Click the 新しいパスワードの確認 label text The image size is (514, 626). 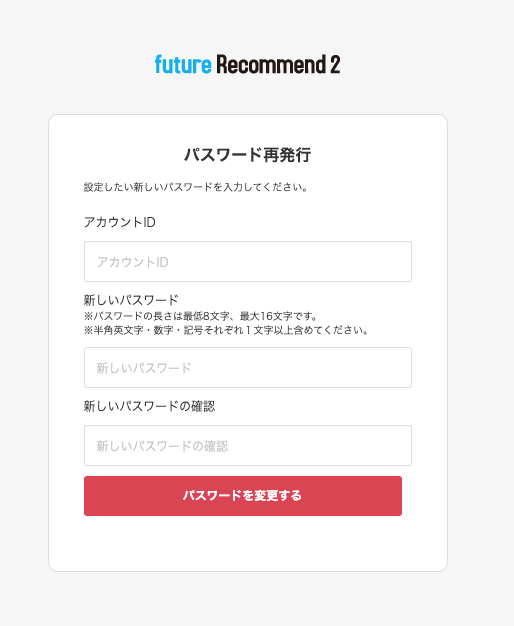click(x=149, y=406)
